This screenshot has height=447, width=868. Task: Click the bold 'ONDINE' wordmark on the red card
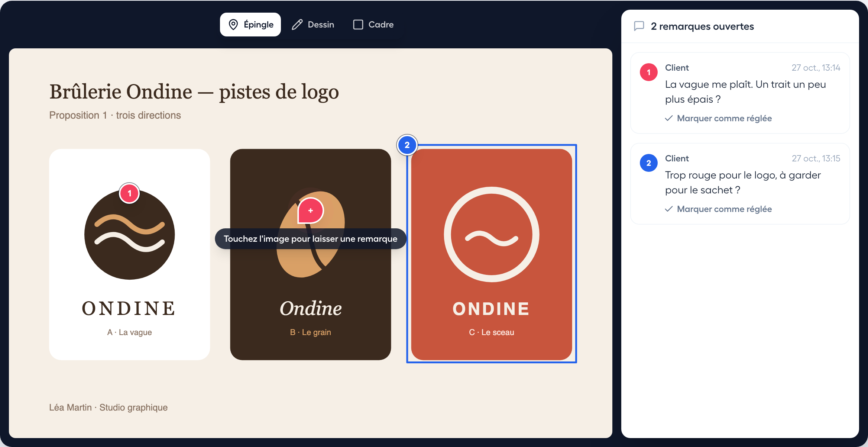point(491,309)
